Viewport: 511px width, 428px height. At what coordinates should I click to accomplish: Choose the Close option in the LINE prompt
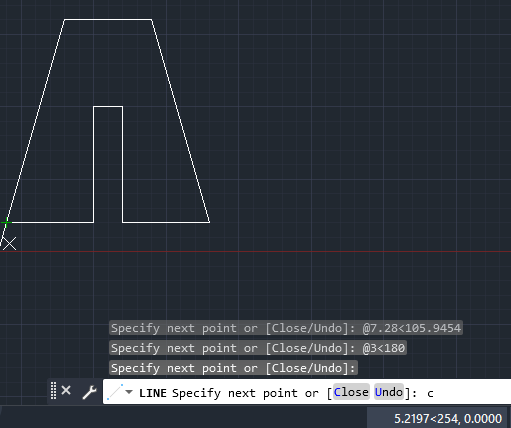pyautogui.click(x=351, y=392)
